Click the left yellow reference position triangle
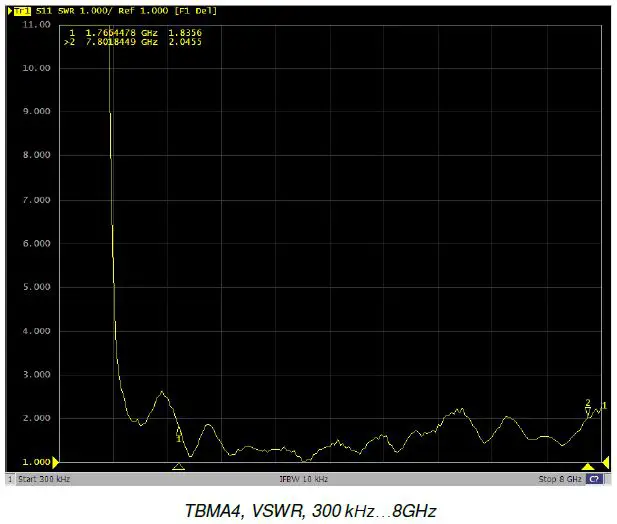The image size is (617, 524). click(55, 463)
